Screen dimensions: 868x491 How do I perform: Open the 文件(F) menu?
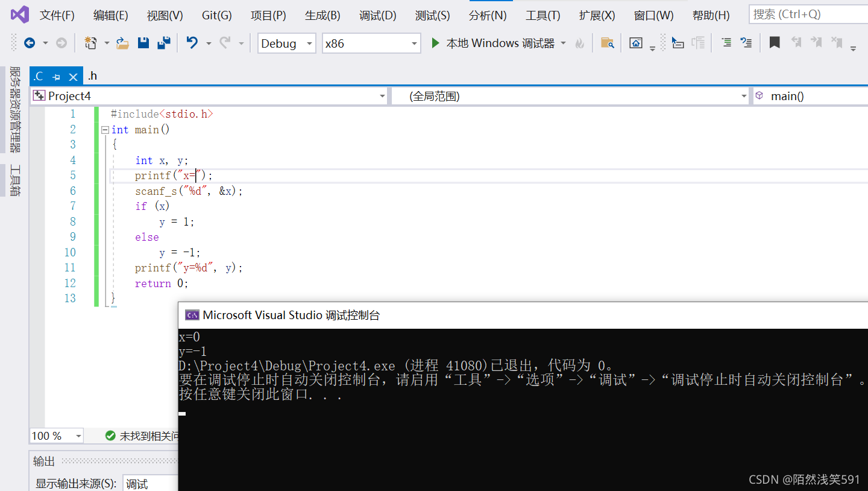pyautogui.click(x=57, y=15)
